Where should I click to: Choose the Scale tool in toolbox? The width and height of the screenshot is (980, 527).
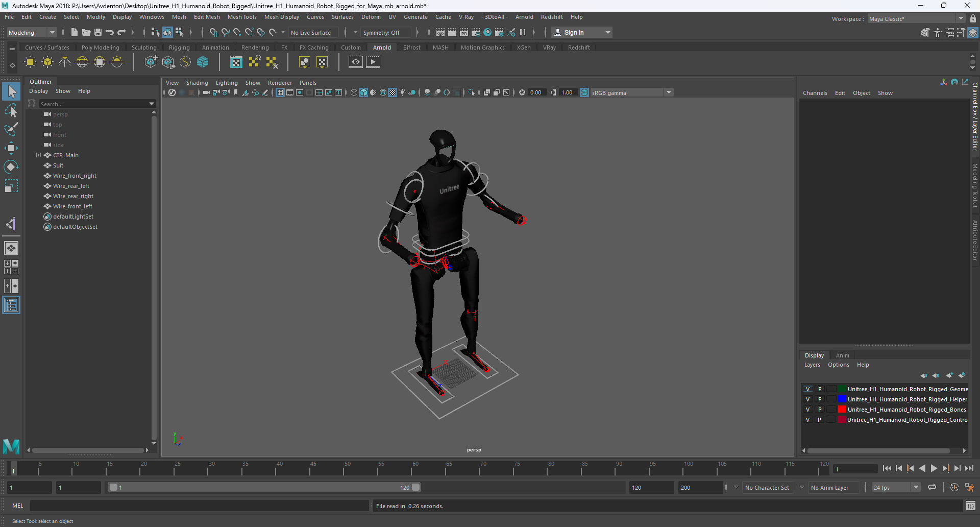point(11,186)
